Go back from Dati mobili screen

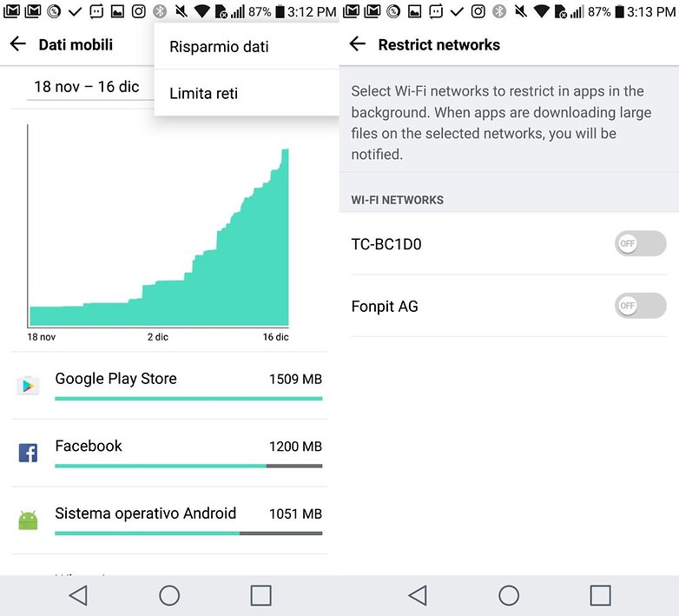pyautogui.click(x=17, y=43)
